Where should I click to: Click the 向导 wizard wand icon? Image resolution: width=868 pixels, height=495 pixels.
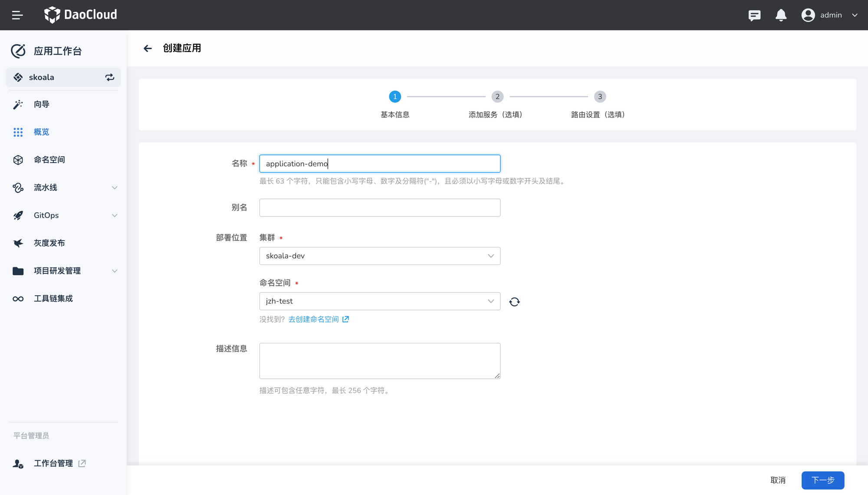point(18,104)
